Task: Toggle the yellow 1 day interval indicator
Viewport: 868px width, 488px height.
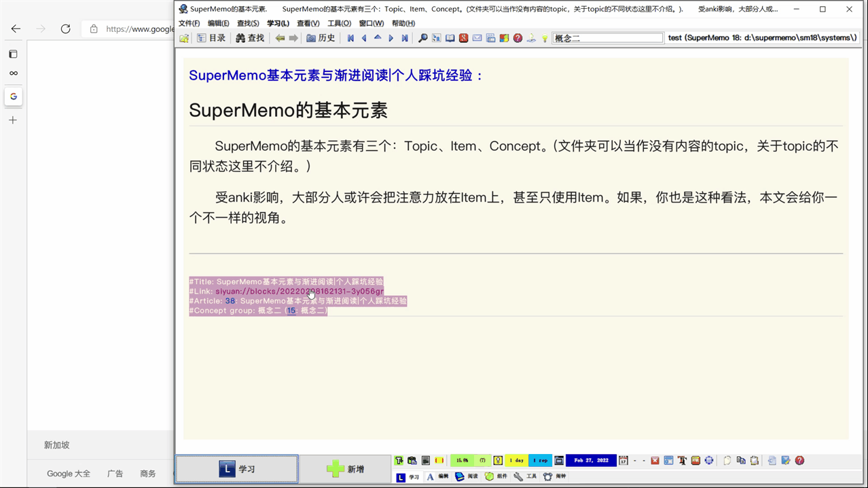Action: [516, 460]
